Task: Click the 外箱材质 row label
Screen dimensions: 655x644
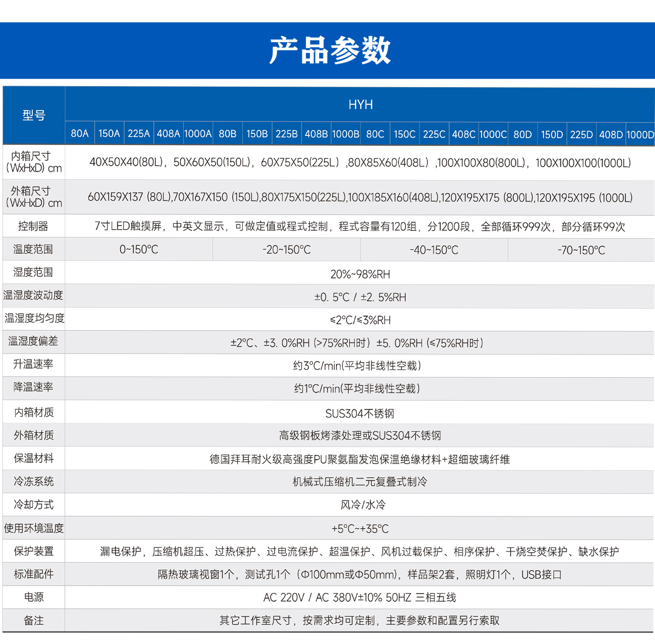Action: 34,436
